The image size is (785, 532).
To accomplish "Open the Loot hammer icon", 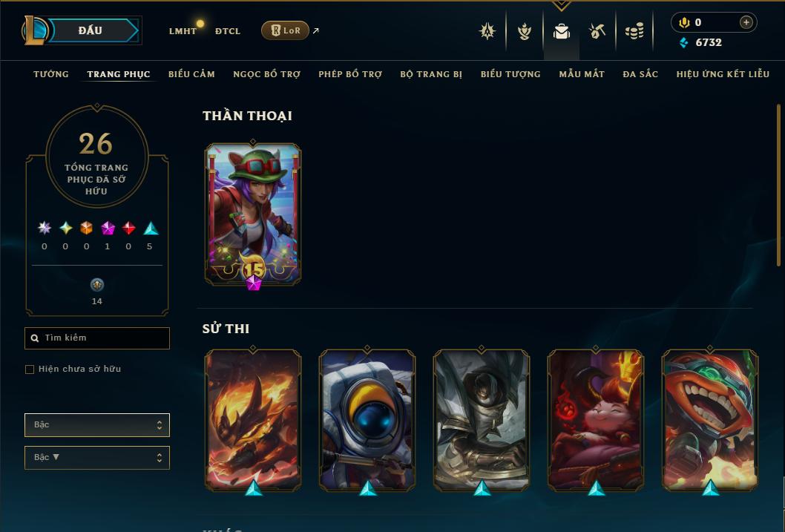I will click(x=597, y=31).
